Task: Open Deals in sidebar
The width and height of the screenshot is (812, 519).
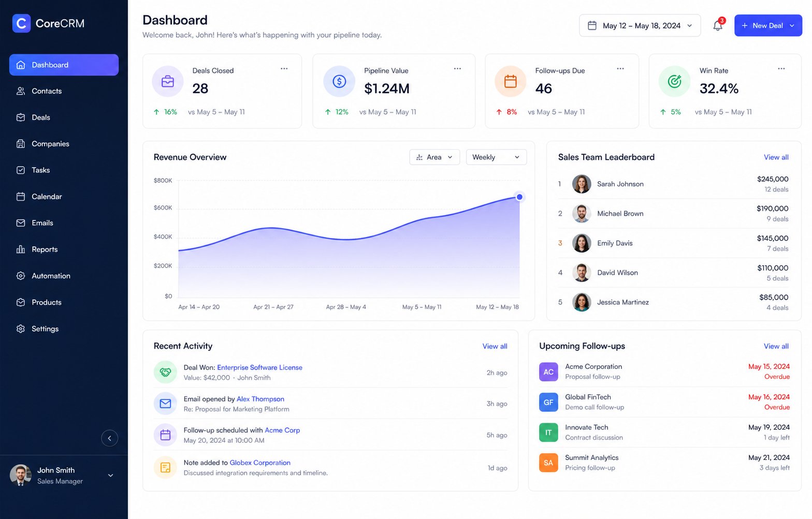Action: click(64, 117)
